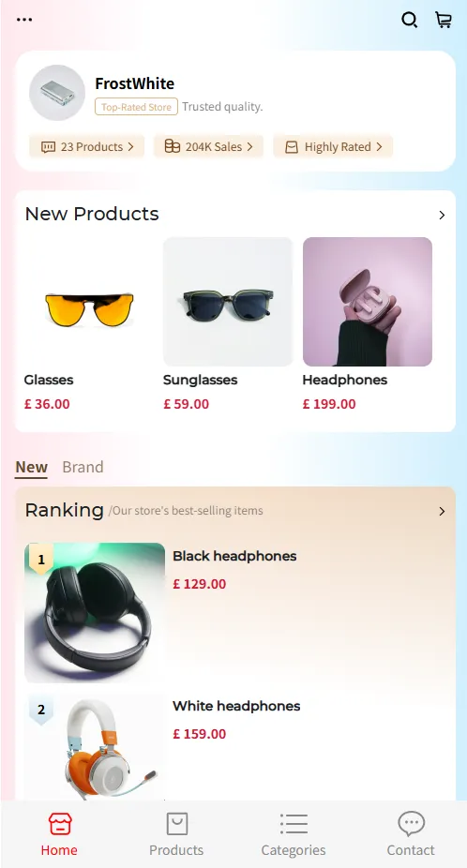Open Contact chat bubble icon
The image size is (467, 868).
click(411, 824)
